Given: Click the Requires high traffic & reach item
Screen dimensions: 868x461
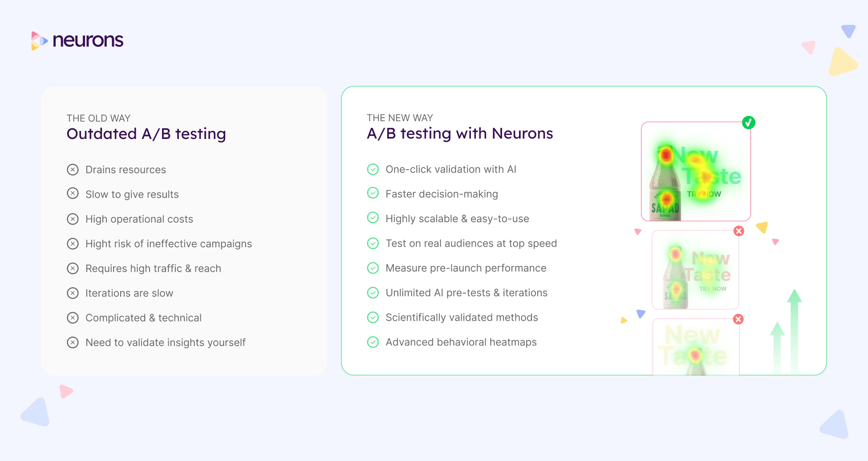Looking at the screenshot, I should point(153,269).
